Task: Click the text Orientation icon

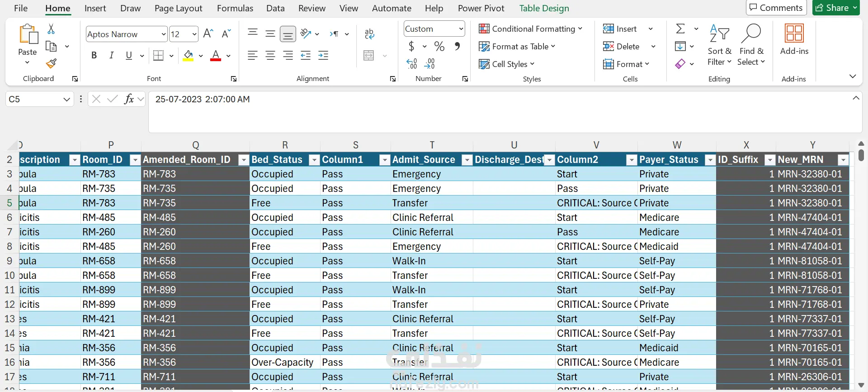Action: [306, 33]
